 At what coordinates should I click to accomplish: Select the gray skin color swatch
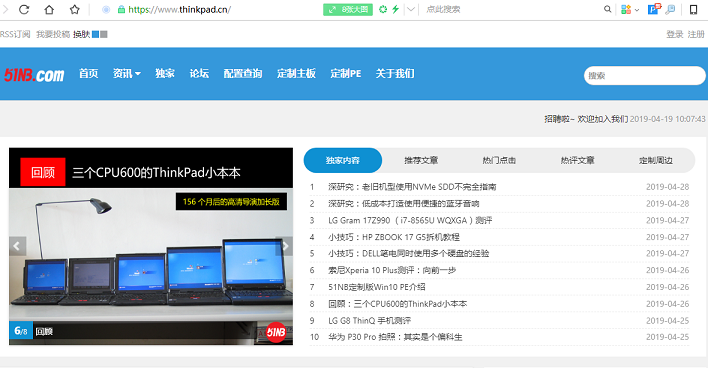coord(104,34)
